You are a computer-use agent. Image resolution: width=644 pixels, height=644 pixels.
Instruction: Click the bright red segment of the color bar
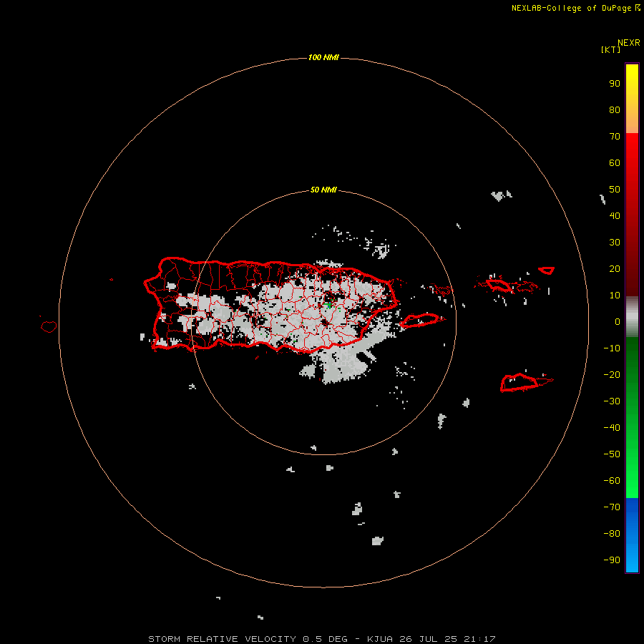pyautogui.click(x=632, y=215)
